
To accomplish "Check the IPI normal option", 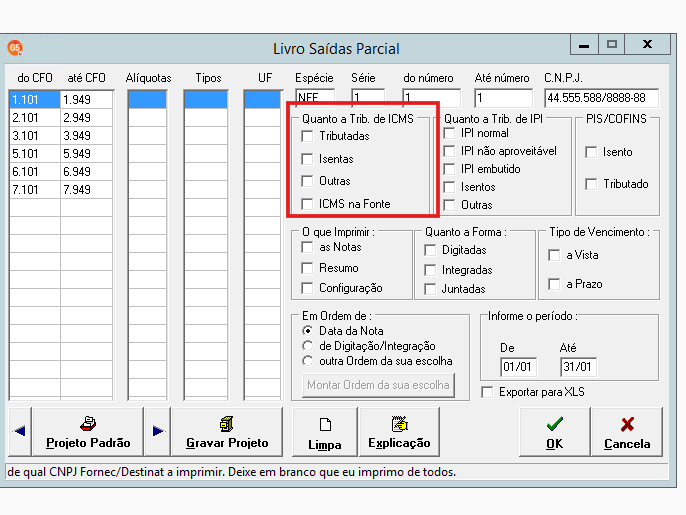I will coord(449,133).
